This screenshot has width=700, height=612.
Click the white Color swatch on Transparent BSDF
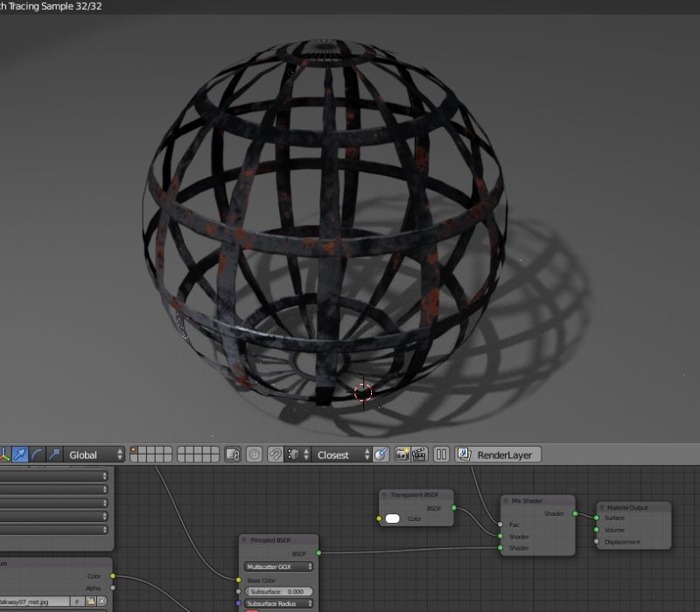click(392, 517)
